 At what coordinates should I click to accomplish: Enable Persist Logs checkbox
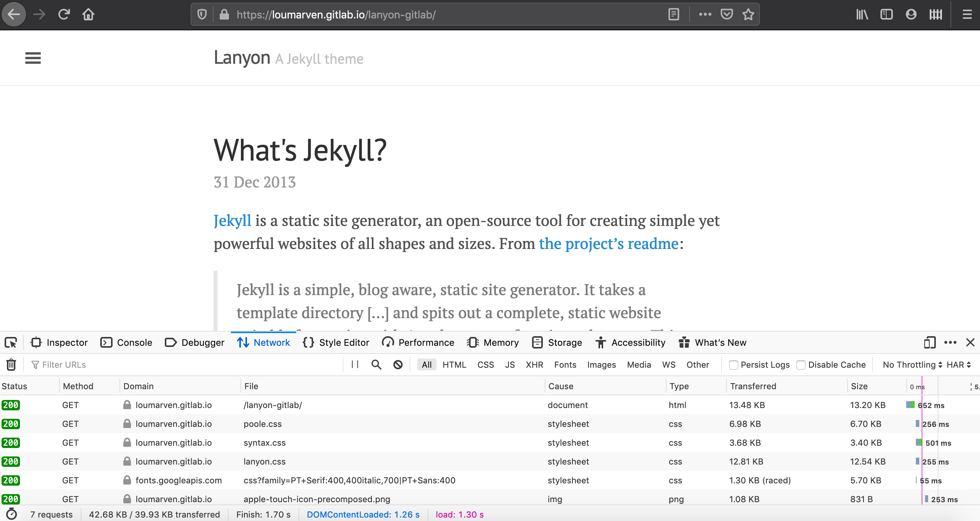coord(733,365)
